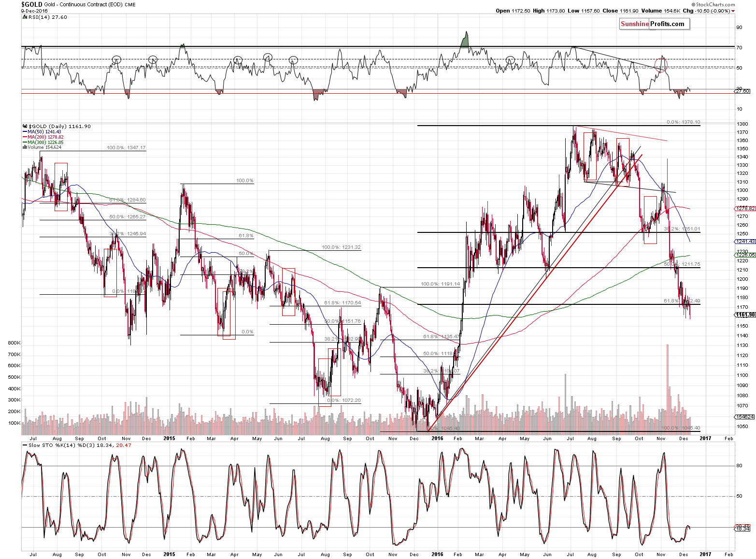Open the StockCharts.com copyright link

tap(713, 4)
